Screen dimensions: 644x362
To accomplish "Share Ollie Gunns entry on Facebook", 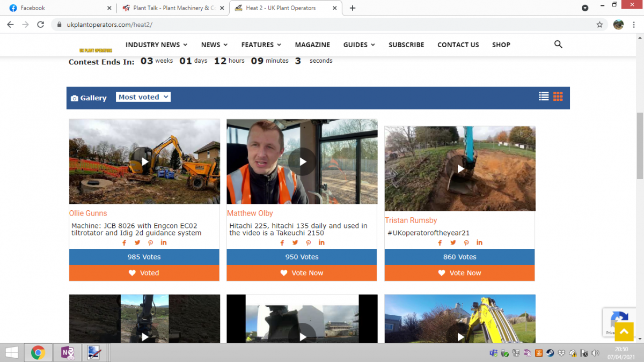I will 125,242.
